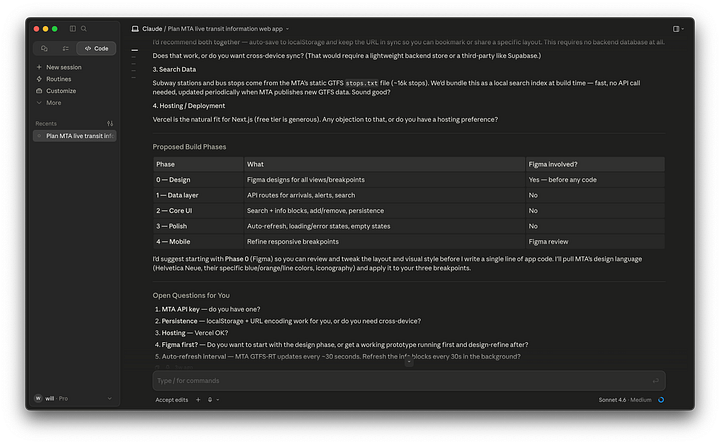Open Routines in the sidebar
This screenshot has width=720, height=444.
tap(59, 79)
